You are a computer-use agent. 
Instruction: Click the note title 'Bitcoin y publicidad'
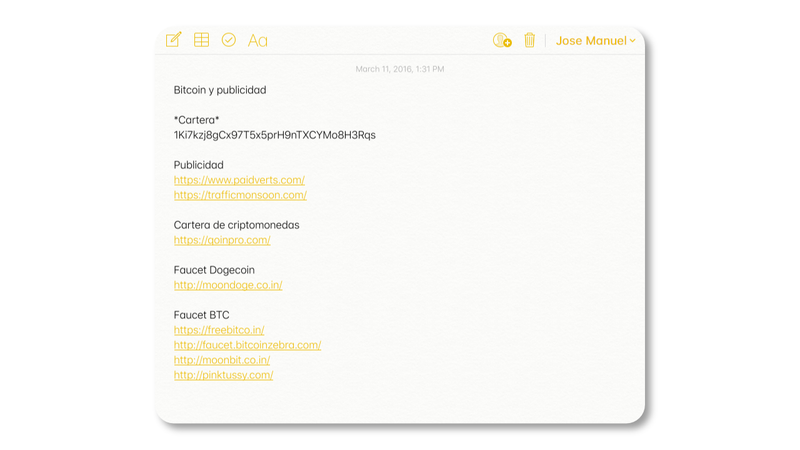220,90
